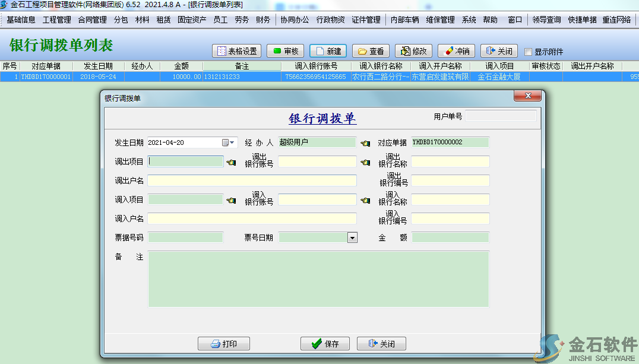Click the hand picker beside 调入银行账号
This screenshot has height=364, width=639.
click(365, 200)
